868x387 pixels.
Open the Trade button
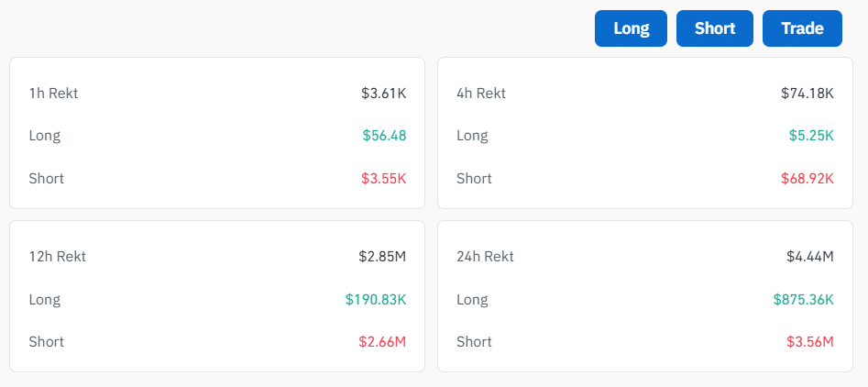[x=801, y=28]
